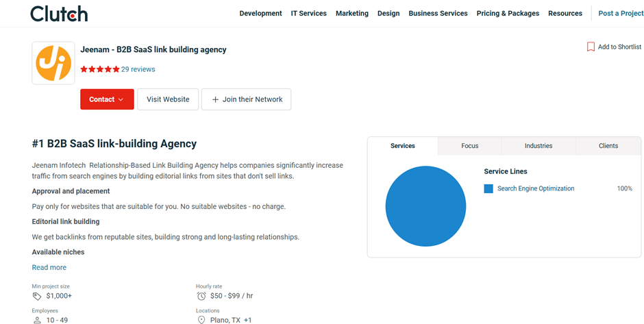Select the Services tab
Image resolution: width=644 pixels, height=324 pixels.
[x=403, y=146]
